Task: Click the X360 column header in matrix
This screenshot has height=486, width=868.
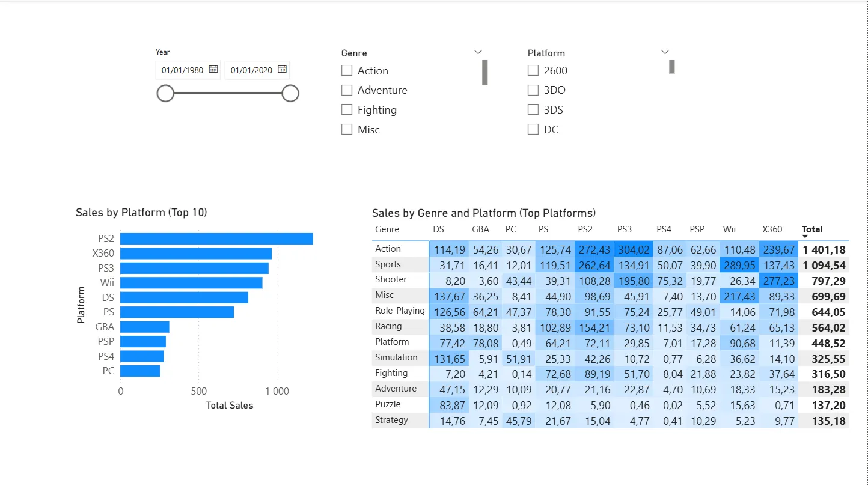Action: [772, 229]
